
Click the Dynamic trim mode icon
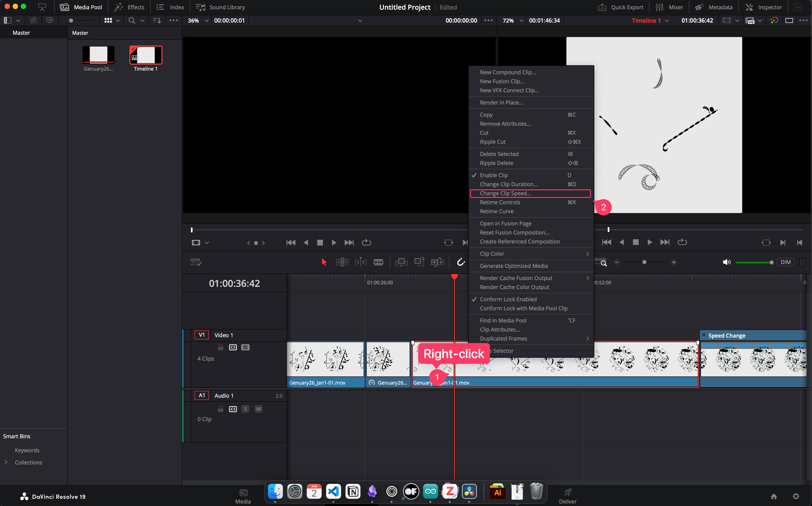click(x=360, y=262)
